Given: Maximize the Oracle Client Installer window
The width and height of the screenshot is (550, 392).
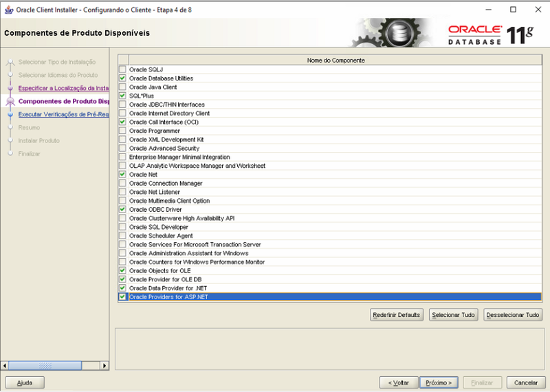Looking at the screenshot, I should [513, 10].
